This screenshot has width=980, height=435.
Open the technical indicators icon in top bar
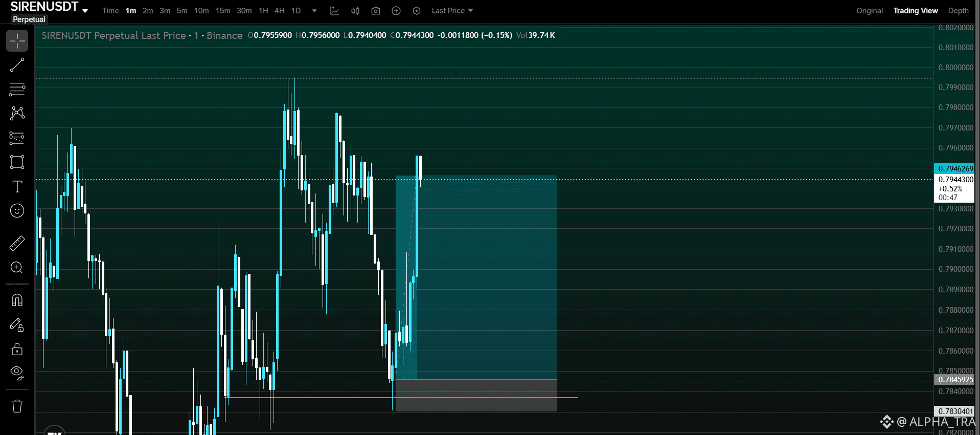335,11
